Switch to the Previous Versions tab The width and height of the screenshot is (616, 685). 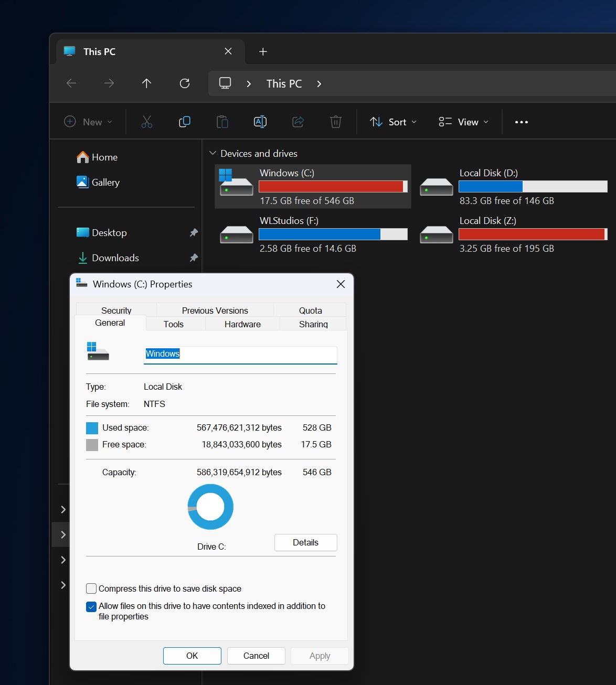pos(214,310)
